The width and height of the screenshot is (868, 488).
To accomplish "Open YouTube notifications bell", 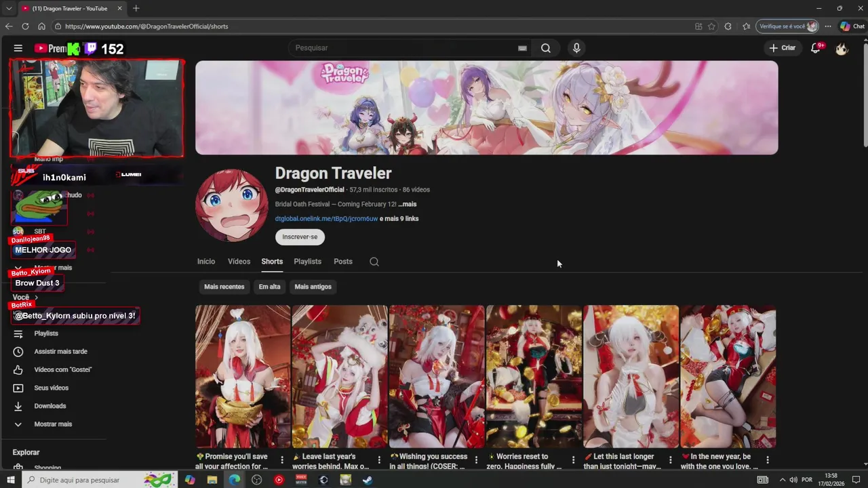I will point(816,48).
